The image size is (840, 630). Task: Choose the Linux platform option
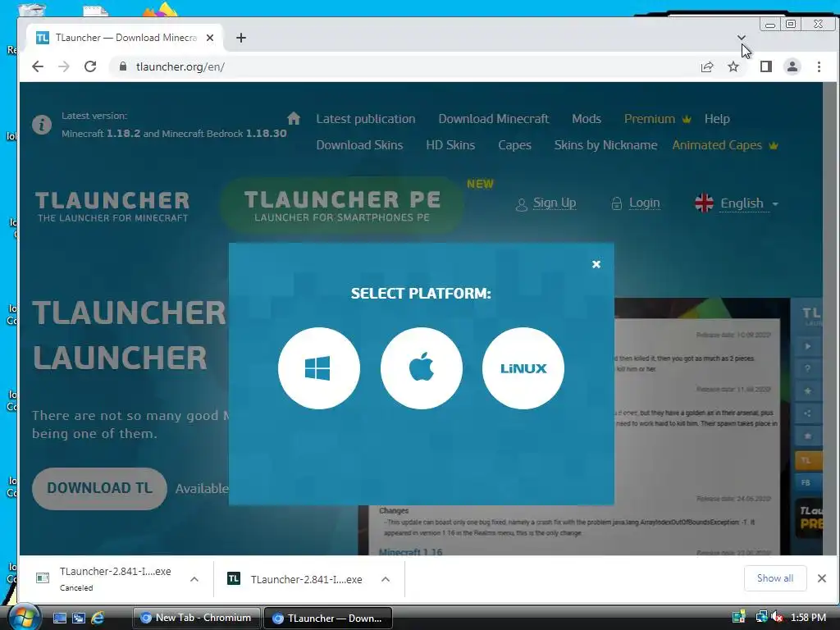point(523,368)
